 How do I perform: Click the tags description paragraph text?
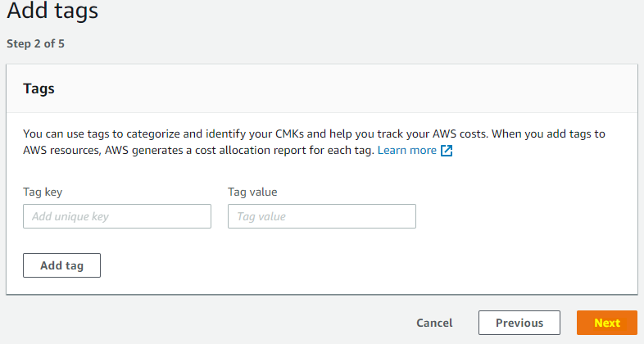(x=314, y=142)
